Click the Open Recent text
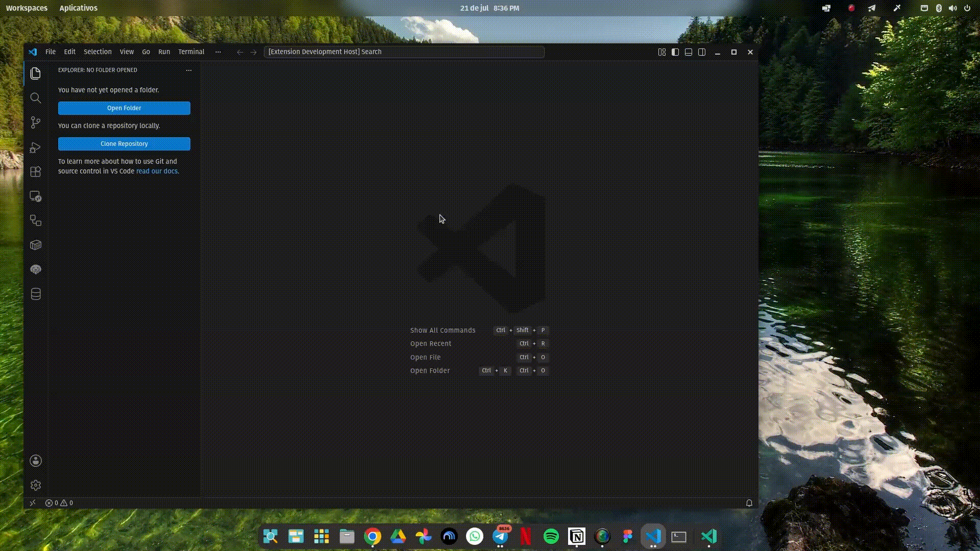Screen dimensions: 980x551 (431, 344)
